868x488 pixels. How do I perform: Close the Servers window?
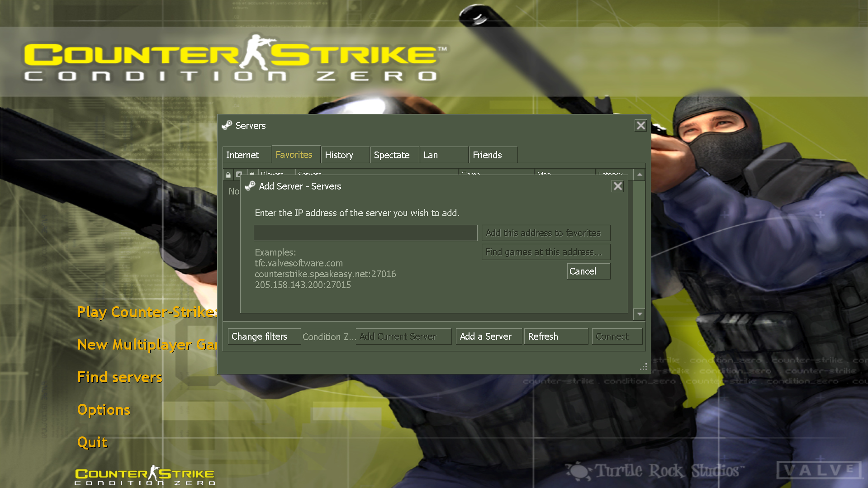click(640, 126)
